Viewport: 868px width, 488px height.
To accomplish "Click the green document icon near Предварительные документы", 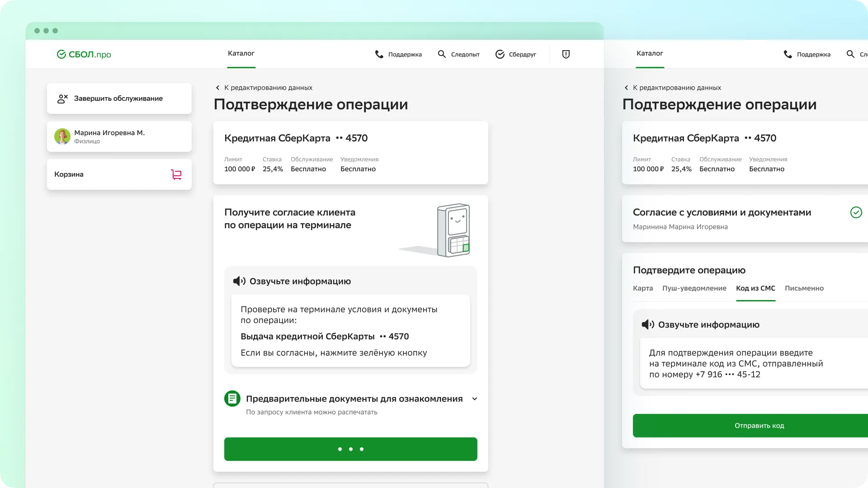I will pos(232,399).
